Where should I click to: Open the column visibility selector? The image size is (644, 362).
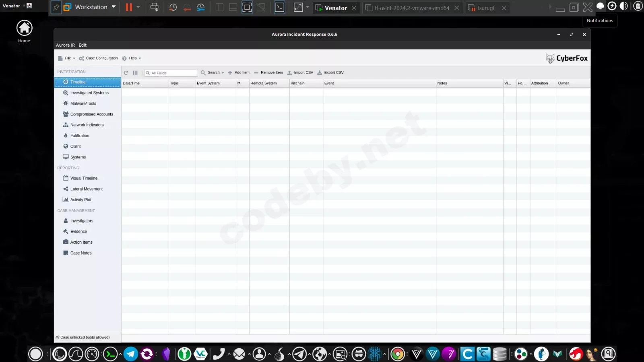(135, 72)
